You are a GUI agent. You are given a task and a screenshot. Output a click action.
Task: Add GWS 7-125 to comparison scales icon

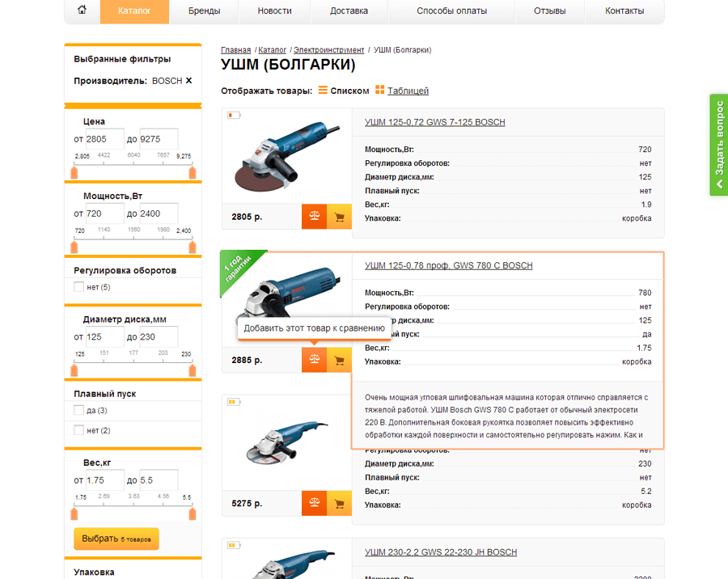pyautogui.click(x=315, y=217)
